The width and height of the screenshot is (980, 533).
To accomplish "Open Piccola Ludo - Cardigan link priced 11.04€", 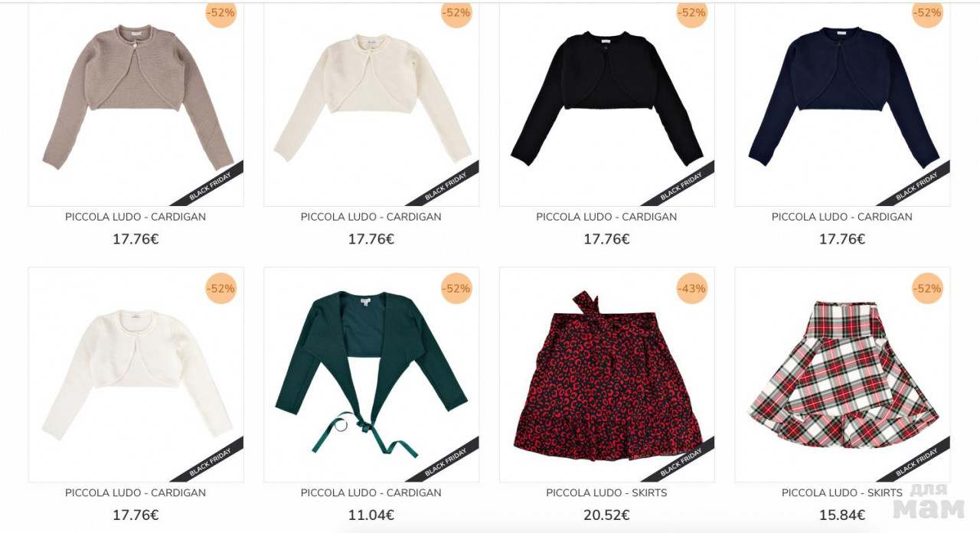I will tap(371, 492).
